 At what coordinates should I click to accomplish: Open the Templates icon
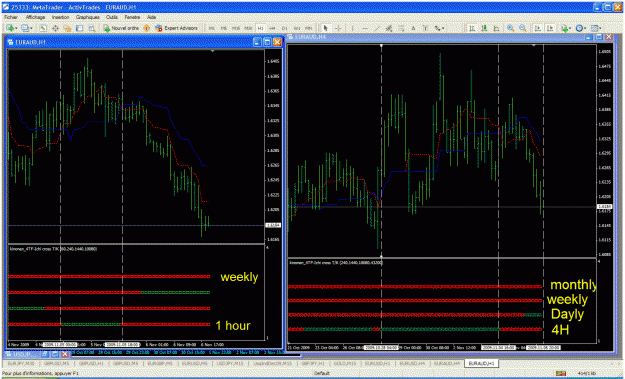coord(595,28)
